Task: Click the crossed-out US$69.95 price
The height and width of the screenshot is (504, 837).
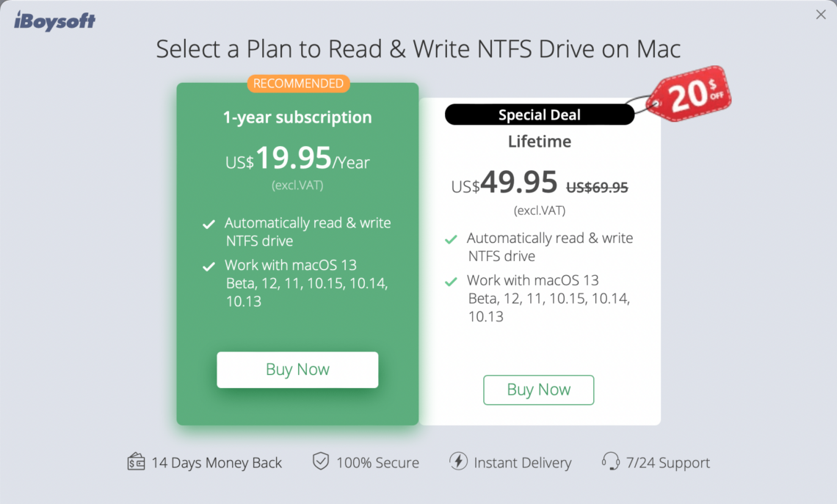Action: (x=597, y=188)
